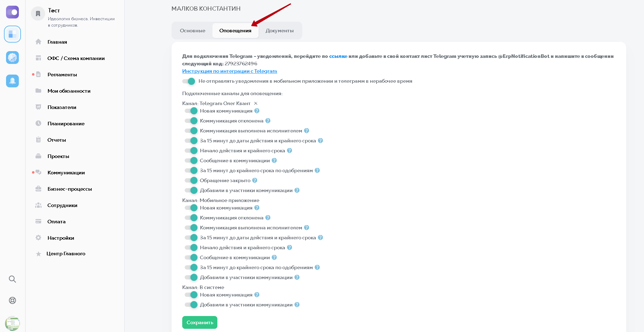The width and height of the screenshot is (644, 332).
Task: Click the Планирование clock icon
Action: pyautogui.click(x=38, y=123)
